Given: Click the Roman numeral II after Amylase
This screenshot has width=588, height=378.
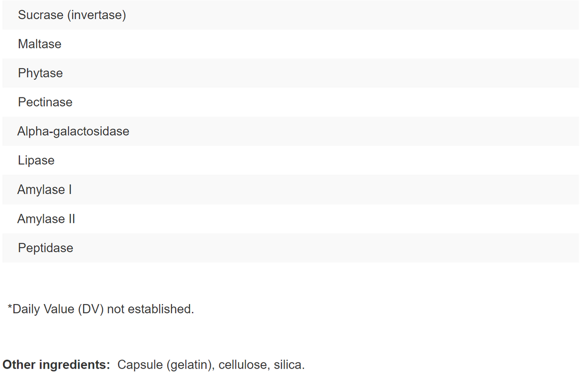Looking at the screenshot, I should point(71,219).
